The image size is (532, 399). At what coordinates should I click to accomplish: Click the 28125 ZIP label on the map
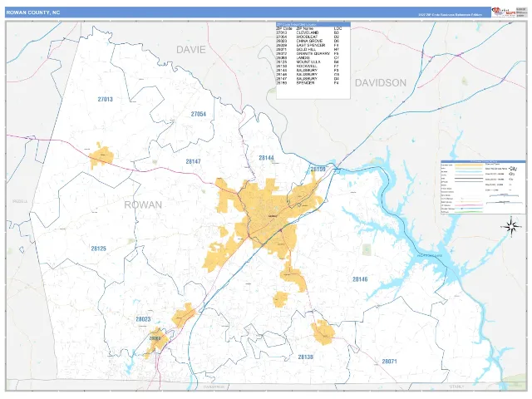[99, 249]
